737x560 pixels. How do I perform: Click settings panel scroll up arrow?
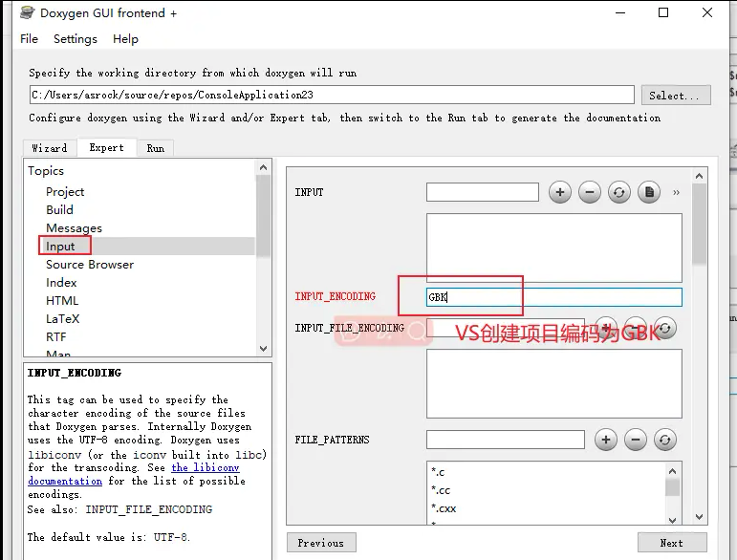point(700,176)
